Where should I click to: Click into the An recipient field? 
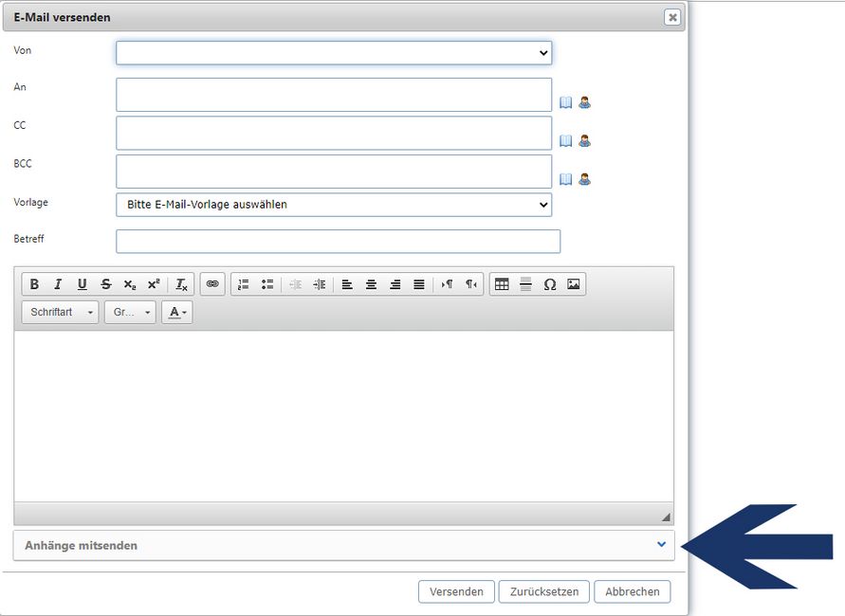[x=334, y=95]
